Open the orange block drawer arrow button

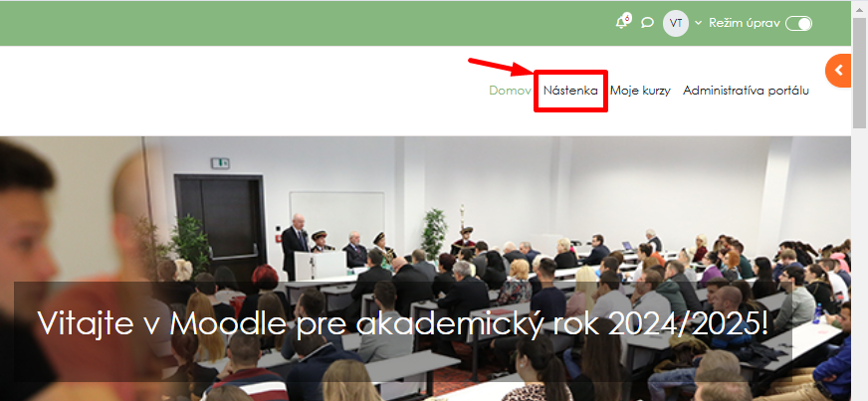pos(838,71)
